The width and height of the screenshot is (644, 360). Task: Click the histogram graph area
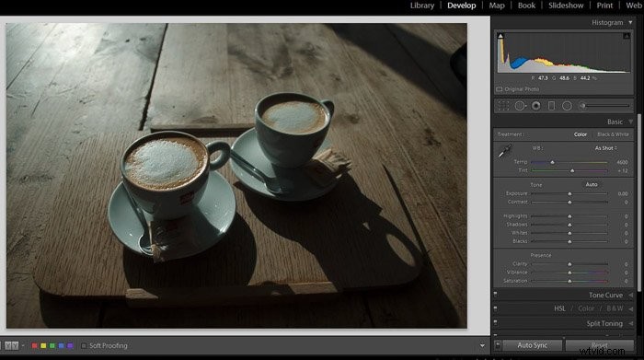point(563,52)
